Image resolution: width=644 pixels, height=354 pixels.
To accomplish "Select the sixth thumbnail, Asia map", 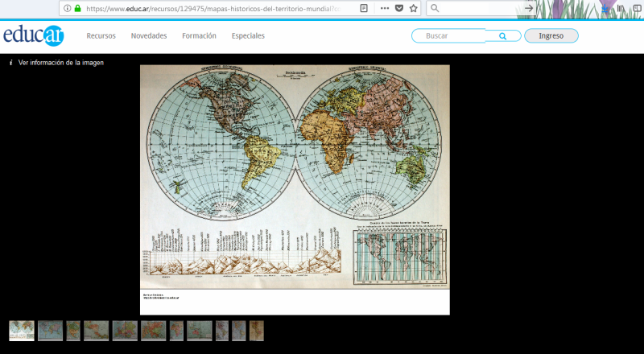I will 153,331.
